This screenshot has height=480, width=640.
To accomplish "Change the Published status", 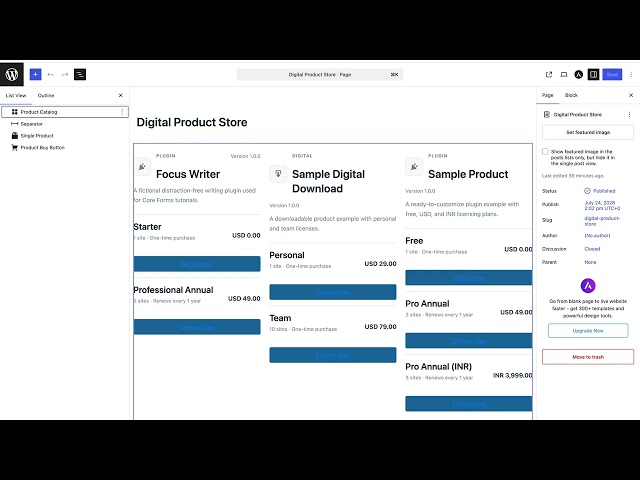I will pyautogui.click(x=600, y=191).
